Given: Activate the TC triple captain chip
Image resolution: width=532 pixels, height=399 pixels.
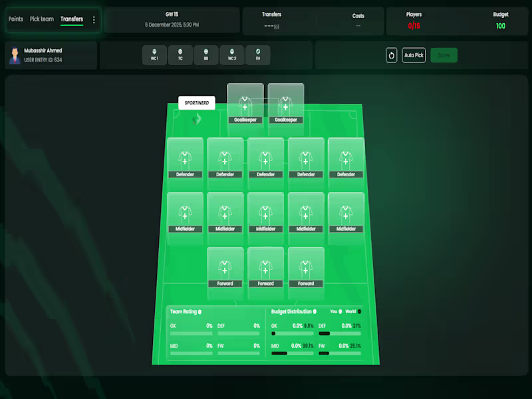Looking at the screenshot, I should click(x=180, y=55).
